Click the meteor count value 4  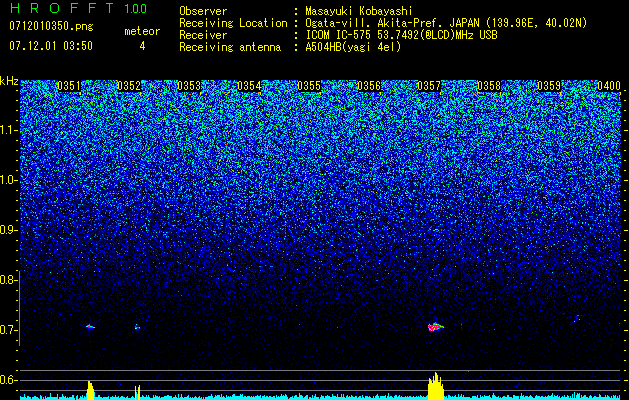pos(142,46)
